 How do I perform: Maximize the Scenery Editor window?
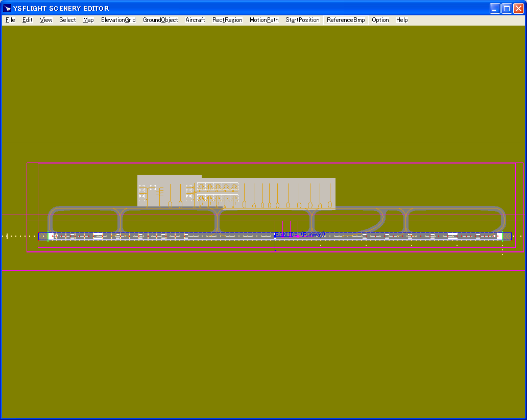(x=507, y=8)
